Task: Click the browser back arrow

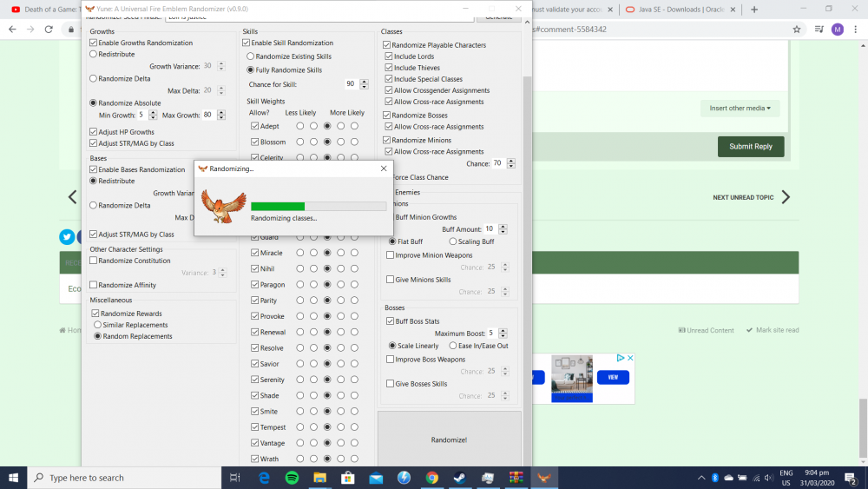Action: coord(12,30)
